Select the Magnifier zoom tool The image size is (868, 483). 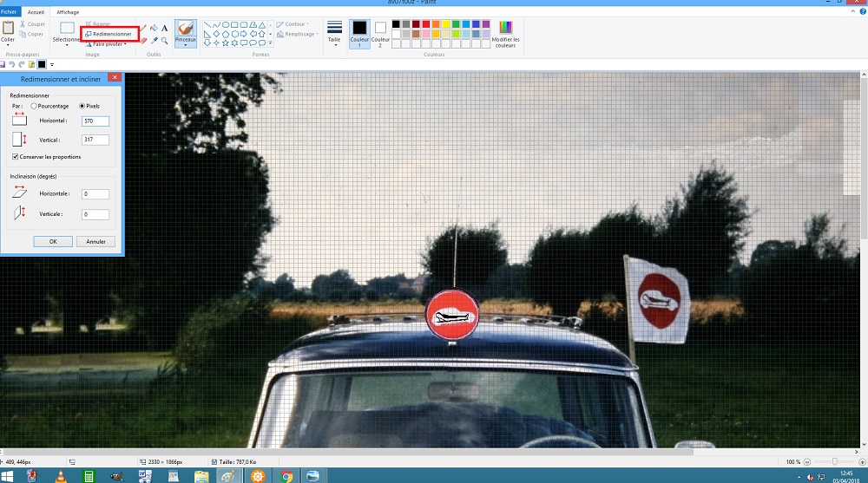[164, 40]
